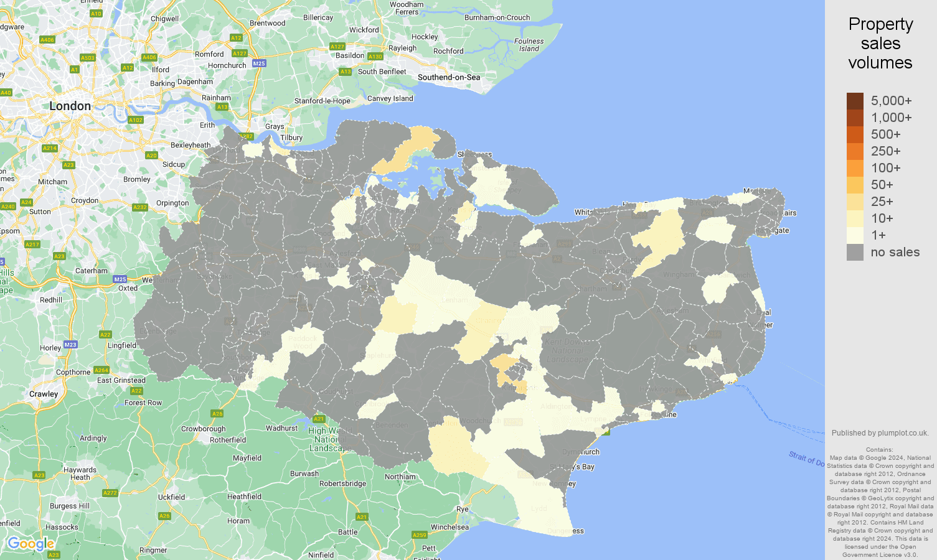Click the A503 road shield north of London
Image resolution: width=937 pixels, height=560 pixels.
click(88, 58)
